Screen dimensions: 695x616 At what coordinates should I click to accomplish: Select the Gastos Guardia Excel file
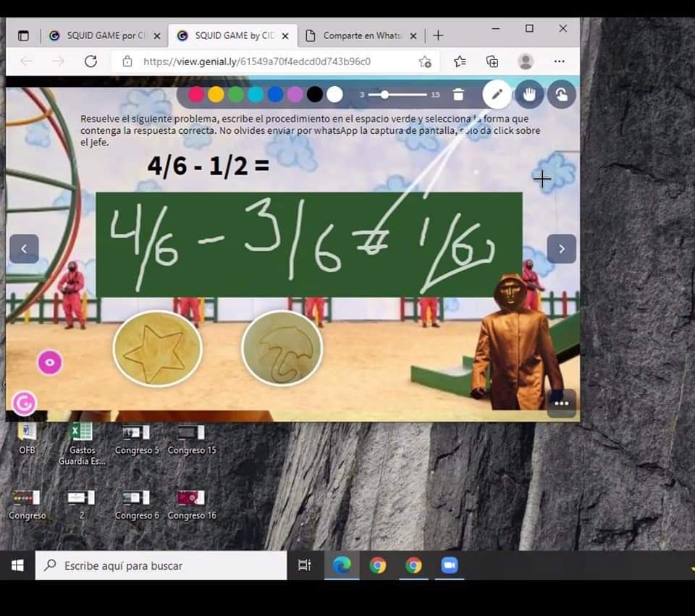pyautogui.click(x=82, y=444)
